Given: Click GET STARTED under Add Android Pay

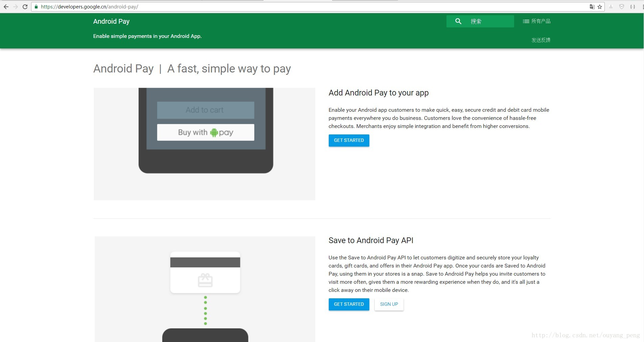Looking at the screenshot, I should click(x=349, y=141).
